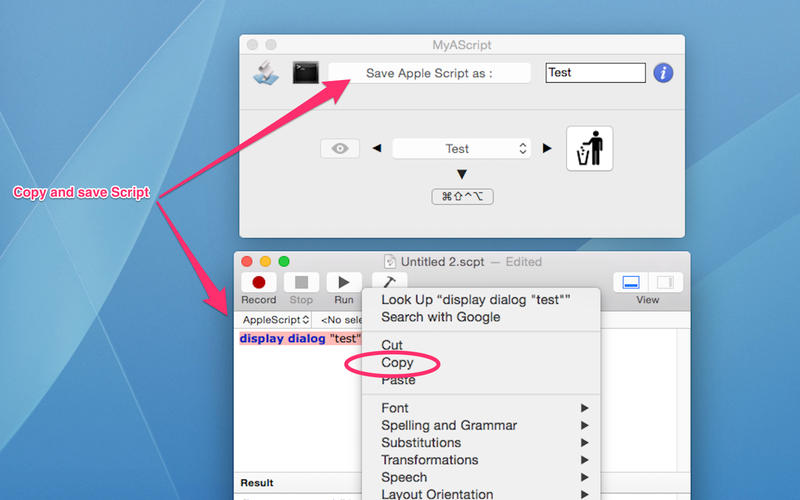Choose Search with Google
800x500 pixels.
click(x=481, y=317)
